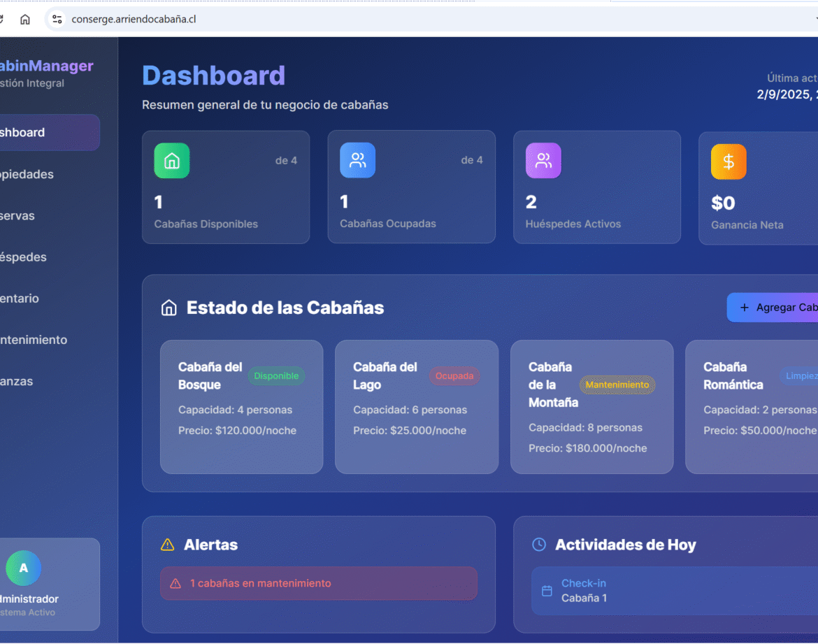Click the green house icon for available cabins
The width and height of the screenshot is (818, 644).
point(172,161)
